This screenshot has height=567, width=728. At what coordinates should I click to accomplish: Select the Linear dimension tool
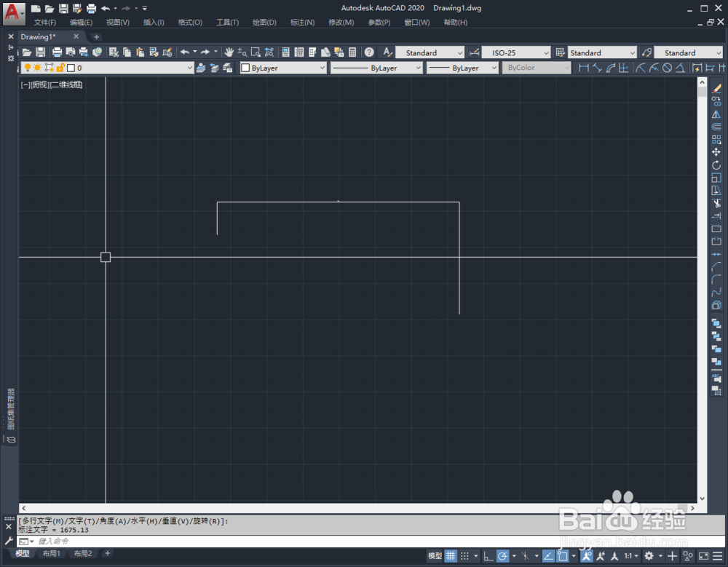584,68
